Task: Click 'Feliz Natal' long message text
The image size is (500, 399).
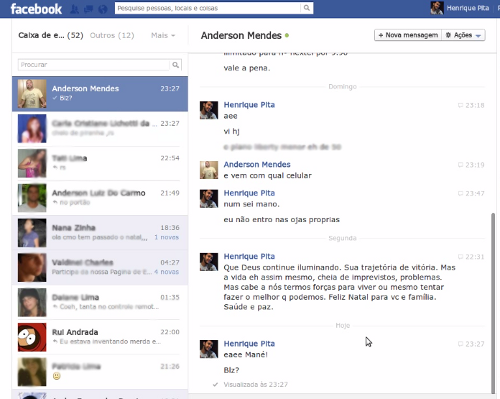Action: [339, 287]
